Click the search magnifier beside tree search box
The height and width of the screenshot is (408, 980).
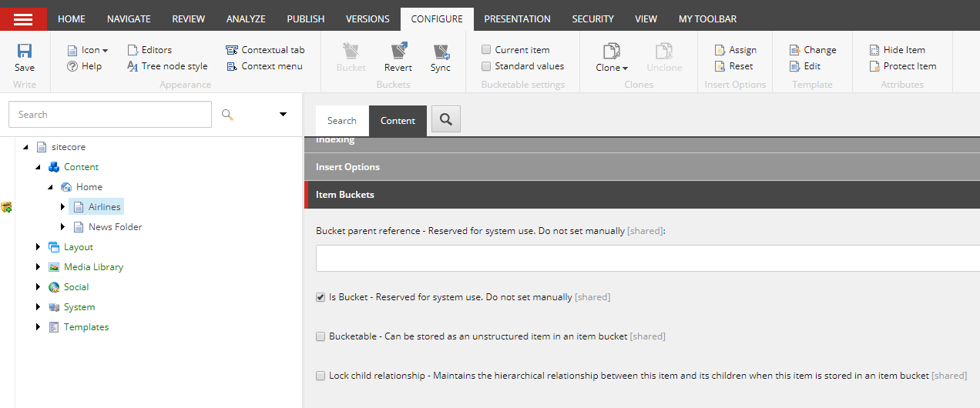click(227, 114)
